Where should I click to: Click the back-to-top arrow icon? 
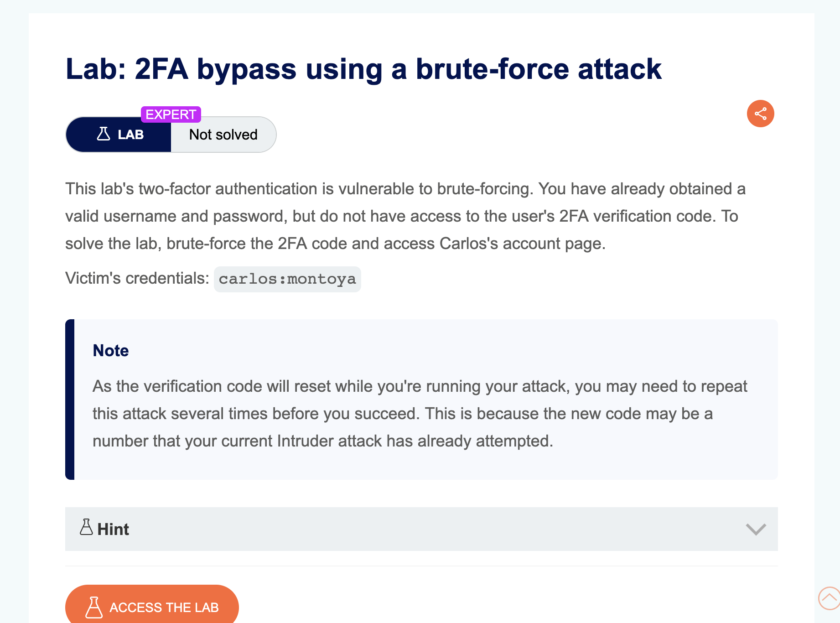pyautogui.click(x=830, y=598)
